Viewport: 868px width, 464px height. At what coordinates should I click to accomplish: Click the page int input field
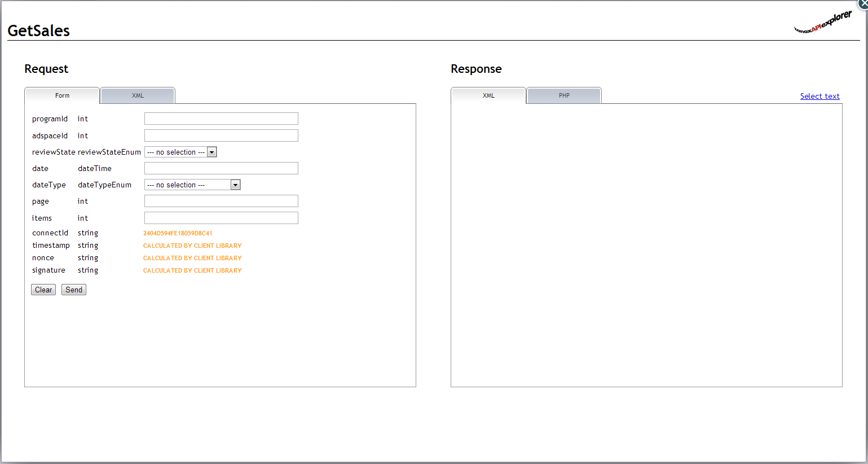tap(221, 201)
